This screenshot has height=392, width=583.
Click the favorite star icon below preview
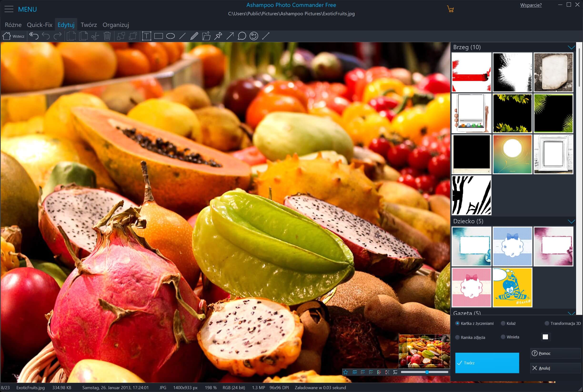[x=346, y=372]
